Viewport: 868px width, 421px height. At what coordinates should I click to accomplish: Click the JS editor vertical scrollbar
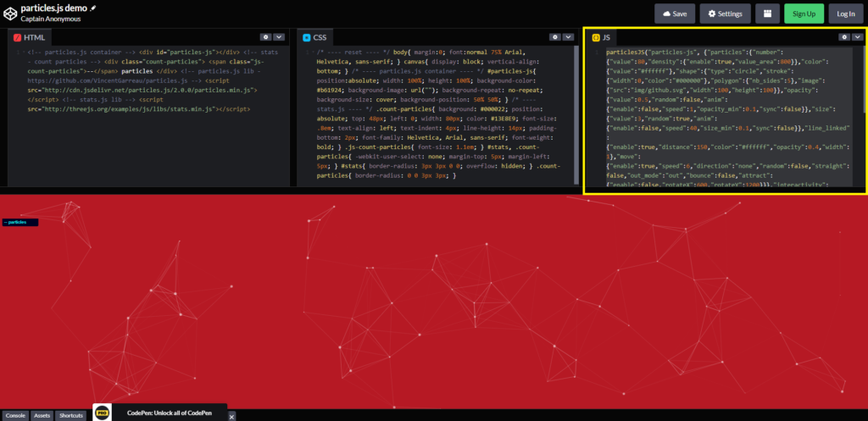click(865, 79)
